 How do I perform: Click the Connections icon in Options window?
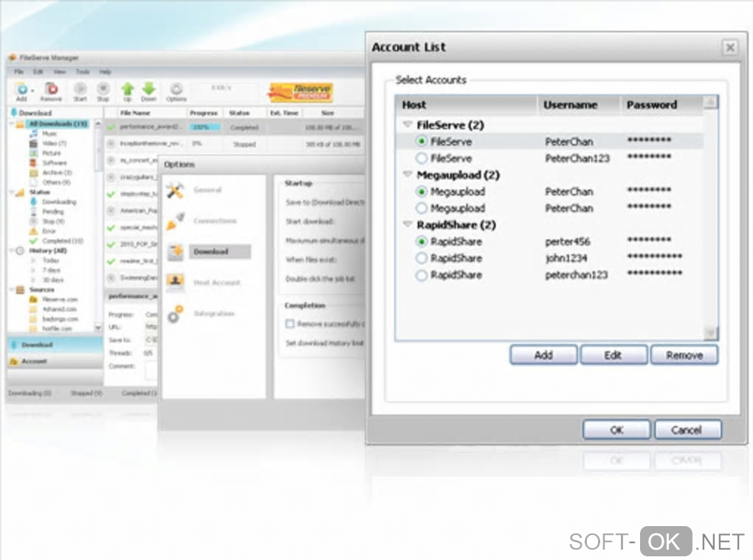click(x=175, y=221)
